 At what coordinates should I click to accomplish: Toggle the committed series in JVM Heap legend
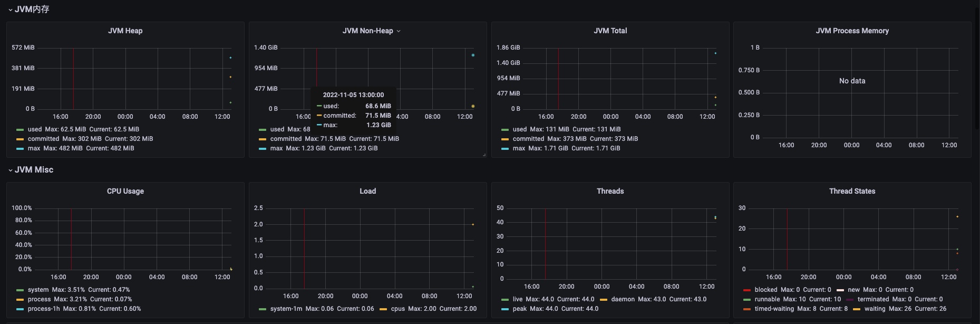click(43, 139)
